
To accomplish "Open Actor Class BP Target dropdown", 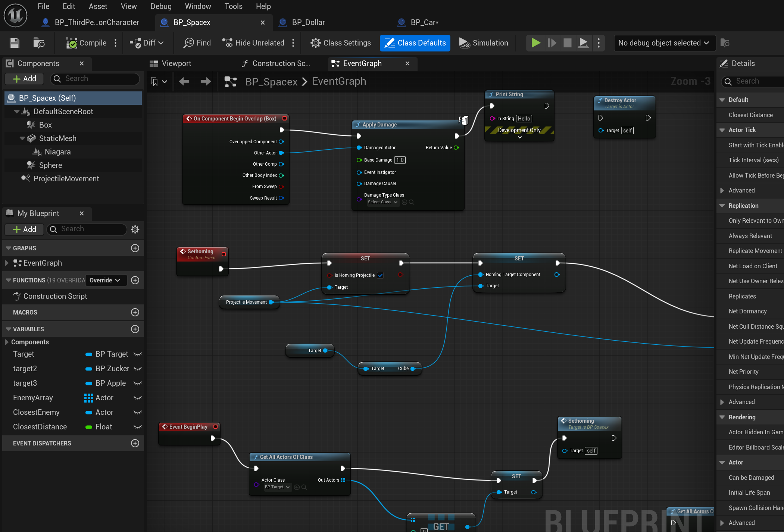I will click(x=277, y=487).
